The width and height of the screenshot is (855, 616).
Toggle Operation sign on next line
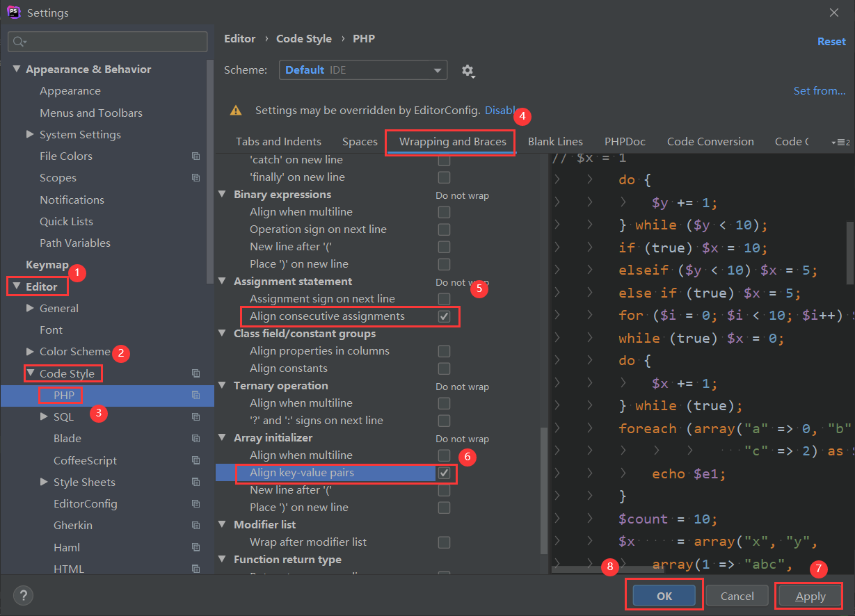pos(444,229)
